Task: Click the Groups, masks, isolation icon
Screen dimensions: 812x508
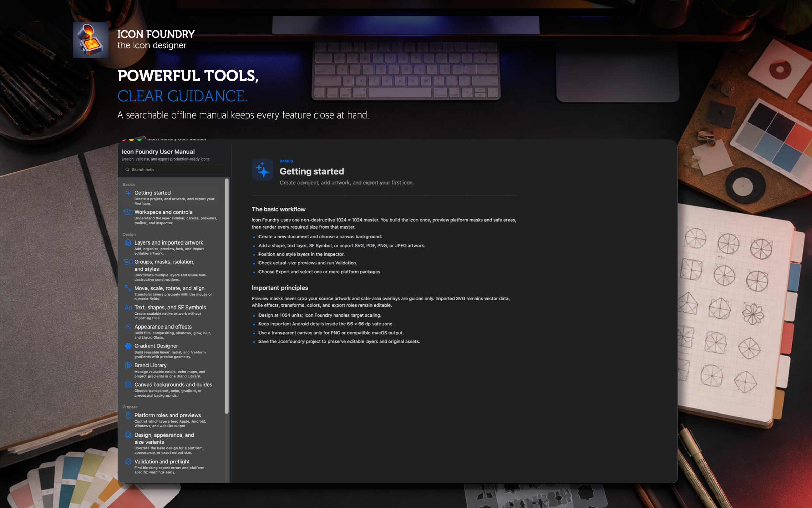Action: click(128, 262)
